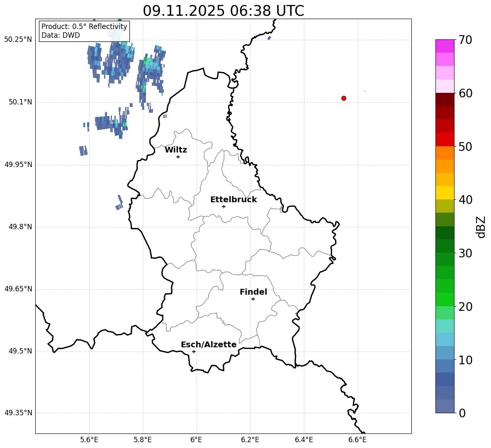The image size is (491, 448).
Task: Click the 'Product: 0.5° Reflectivity' label
Action: [x=84, y=26]
